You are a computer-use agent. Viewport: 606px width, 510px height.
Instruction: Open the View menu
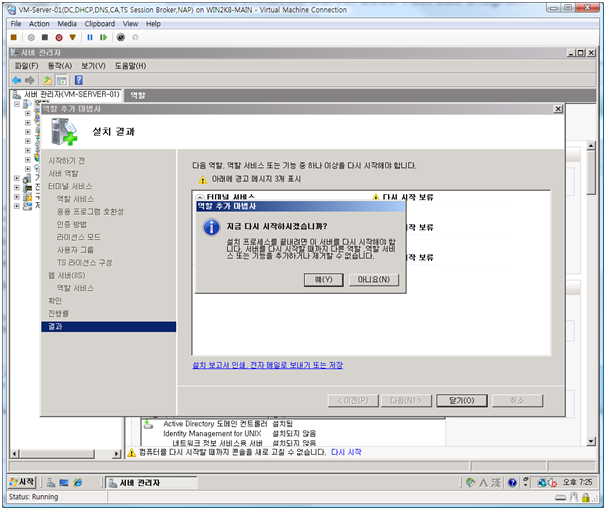[x=130, y=24]
